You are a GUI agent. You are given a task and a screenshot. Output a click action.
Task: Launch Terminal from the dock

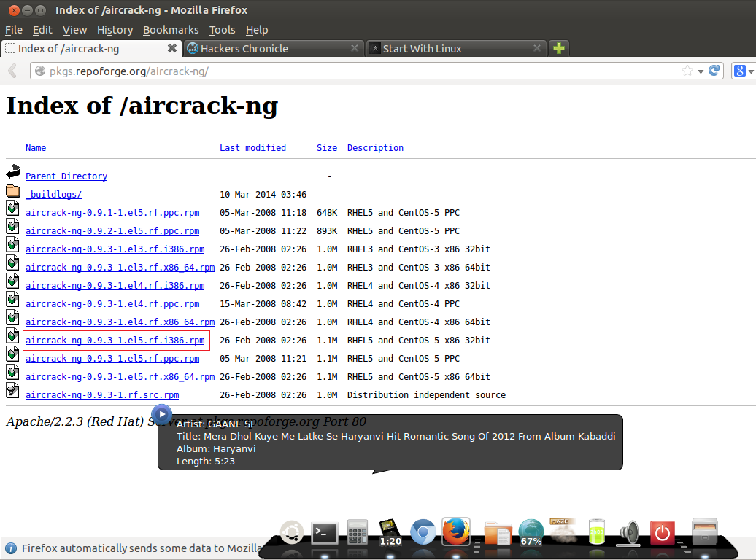(324, 533)
